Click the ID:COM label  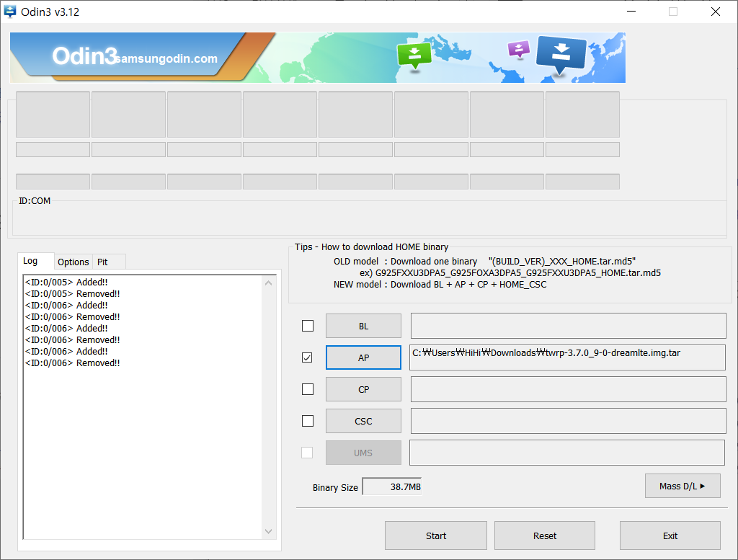(x=35, y=201)
